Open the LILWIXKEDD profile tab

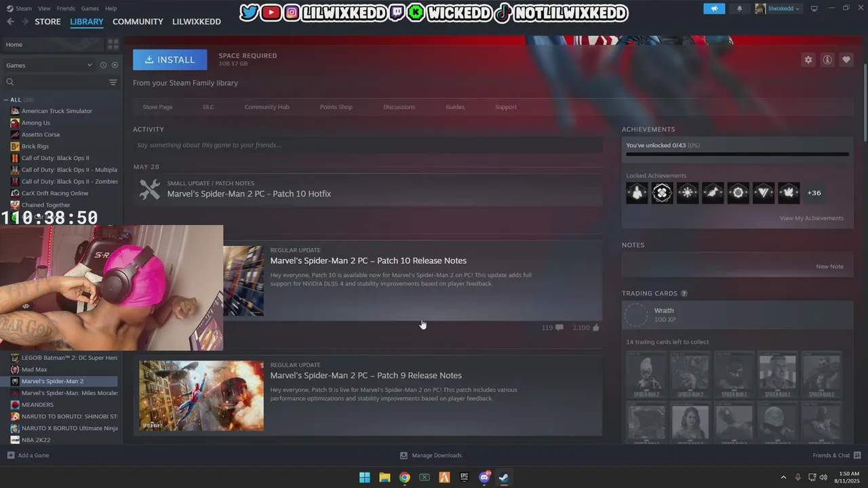[x=197, y=22]
